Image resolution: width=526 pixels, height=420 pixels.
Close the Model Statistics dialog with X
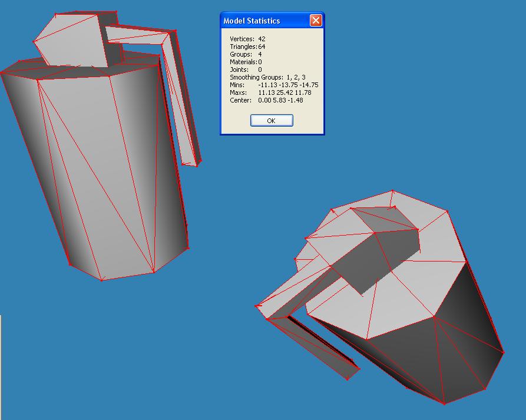(x=316, y=21)
